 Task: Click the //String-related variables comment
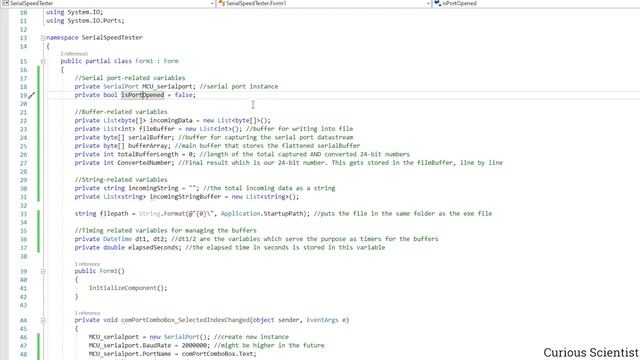coord(121,180)
